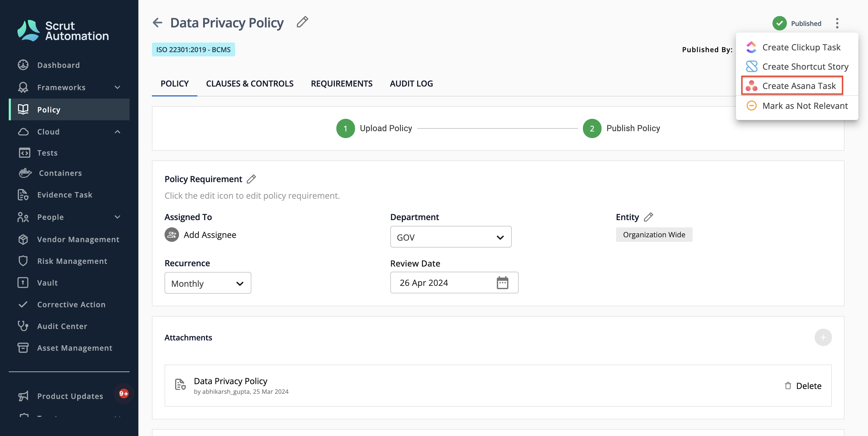Image resolution: width=868 pixels, height=436 pixels.
Task: Click the Corrective Action checkmark icon
Action: [23, 304]
